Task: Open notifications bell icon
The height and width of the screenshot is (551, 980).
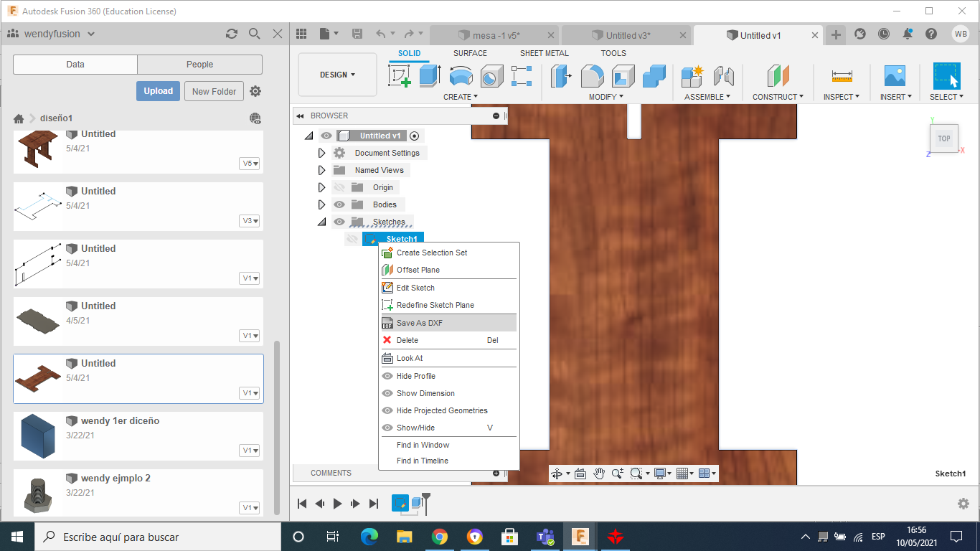Action: coord(908,34)
